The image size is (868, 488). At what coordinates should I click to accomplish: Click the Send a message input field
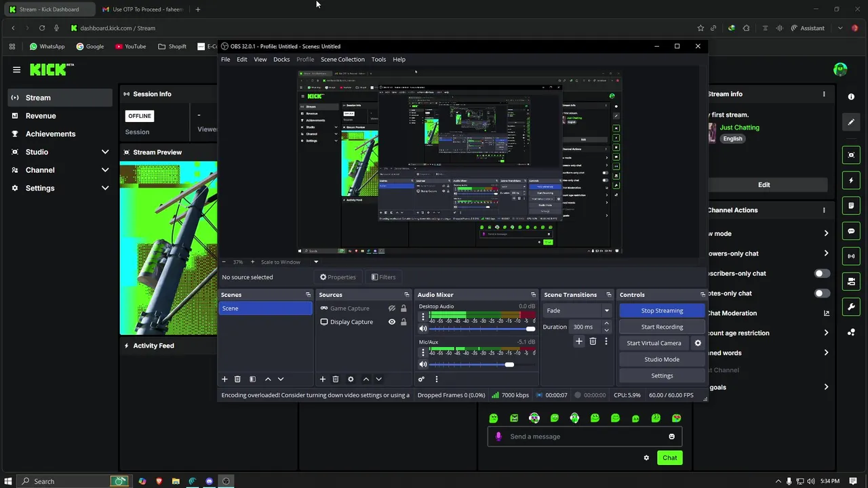tap(585, 436)
